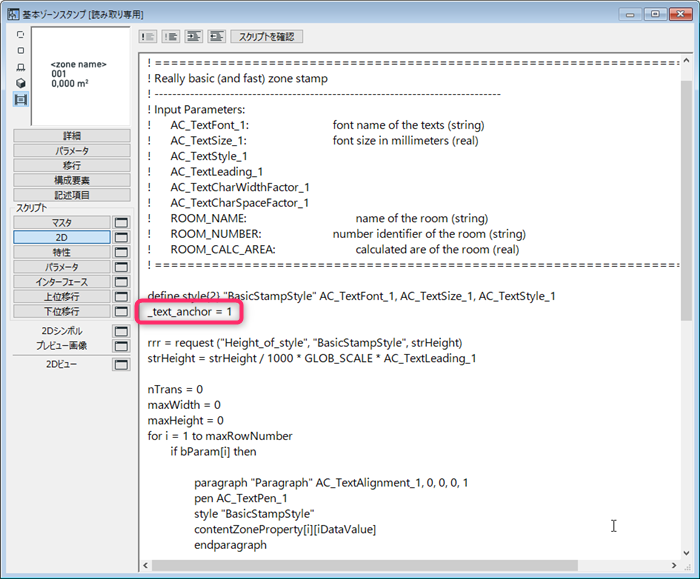
Task: Open the 2D script in a separate window
Action: click(121, 237)
